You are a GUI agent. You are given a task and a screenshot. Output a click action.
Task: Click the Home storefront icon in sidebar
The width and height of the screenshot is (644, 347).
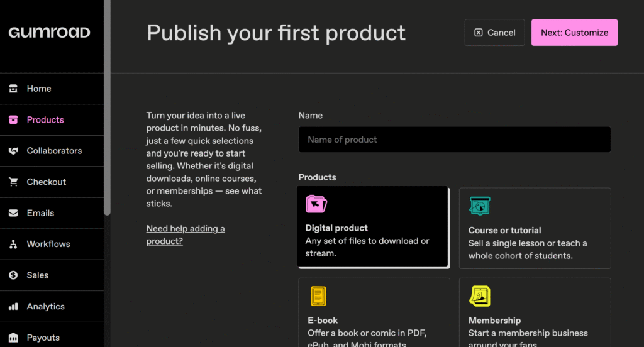pos(13,88)
